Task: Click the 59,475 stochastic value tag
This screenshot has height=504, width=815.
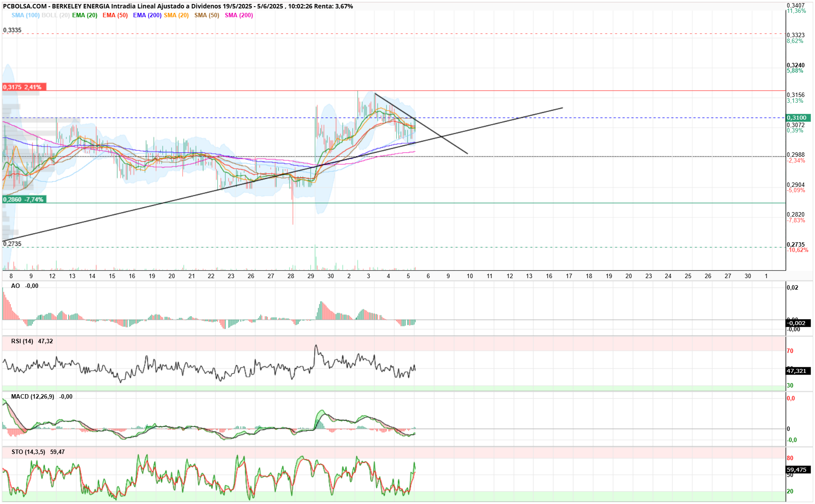Action: click(x=798, y=469)
